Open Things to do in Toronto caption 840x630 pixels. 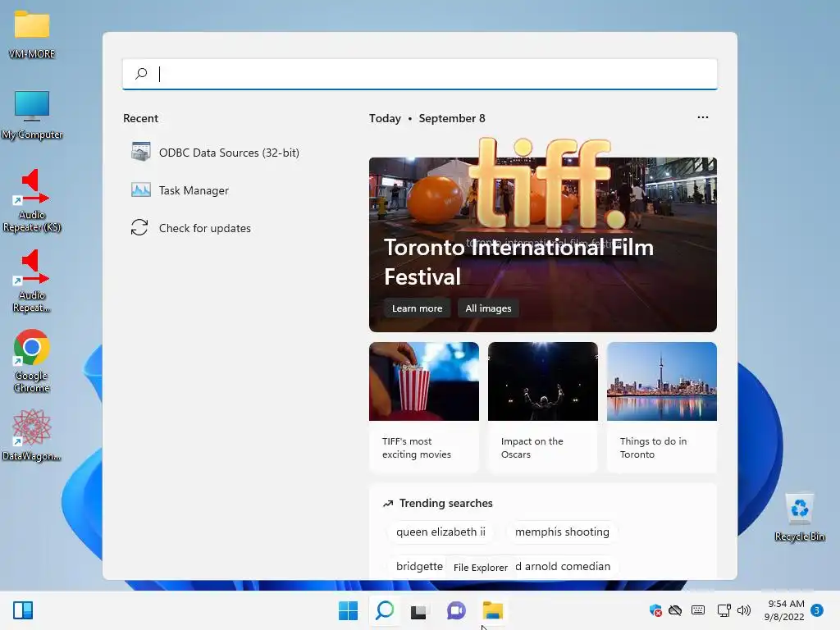click(653, 448)
